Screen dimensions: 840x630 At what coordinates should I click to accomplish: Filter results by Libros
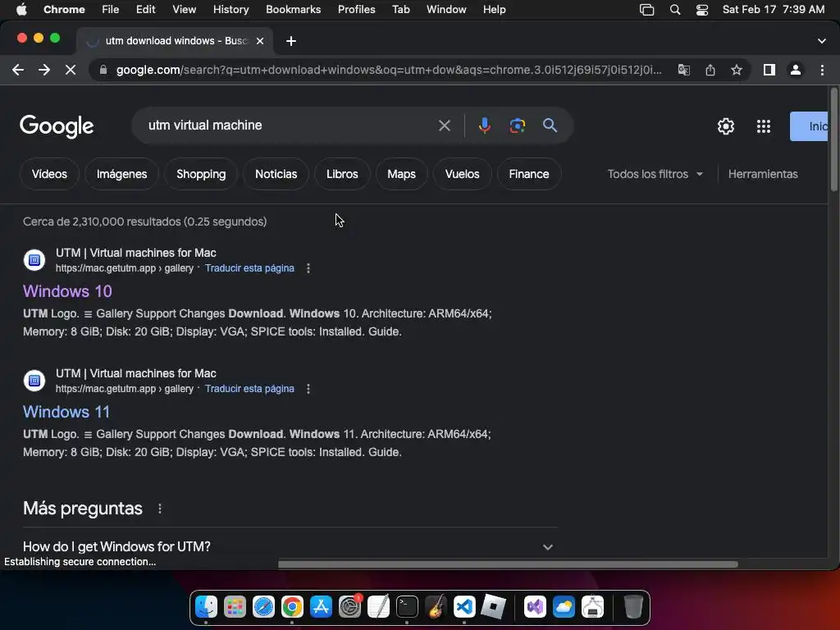[342, 174]
